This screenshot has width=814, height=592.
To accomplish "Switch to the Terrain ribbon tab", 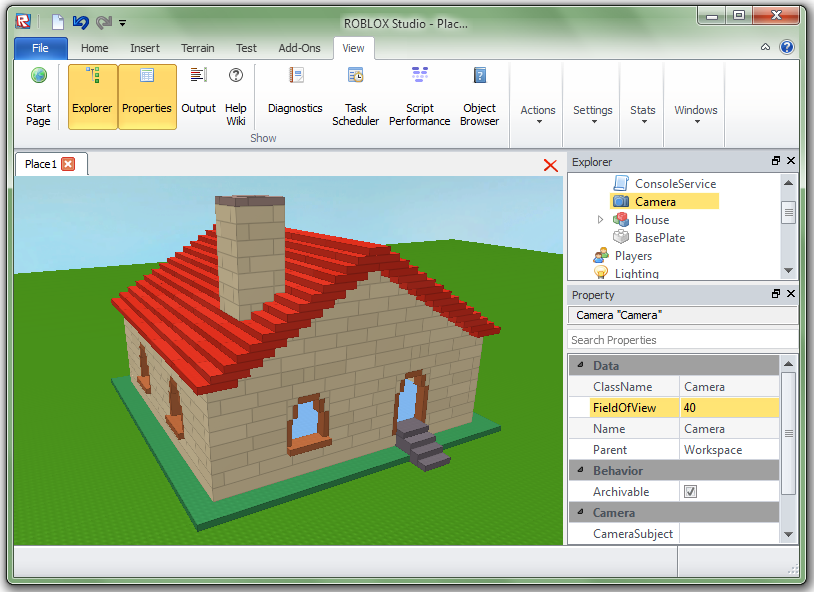I will click(198, 48).
